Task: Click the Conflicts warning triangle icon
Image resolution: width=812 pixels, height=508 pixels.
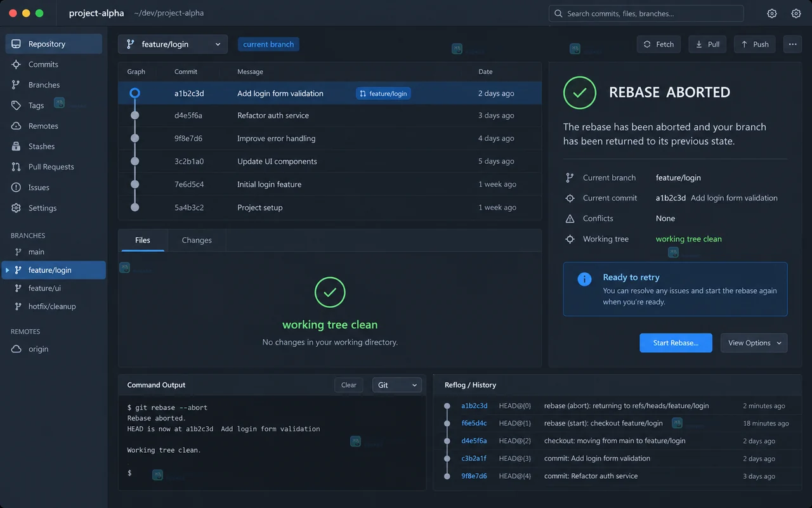Action: pos(570,218)
